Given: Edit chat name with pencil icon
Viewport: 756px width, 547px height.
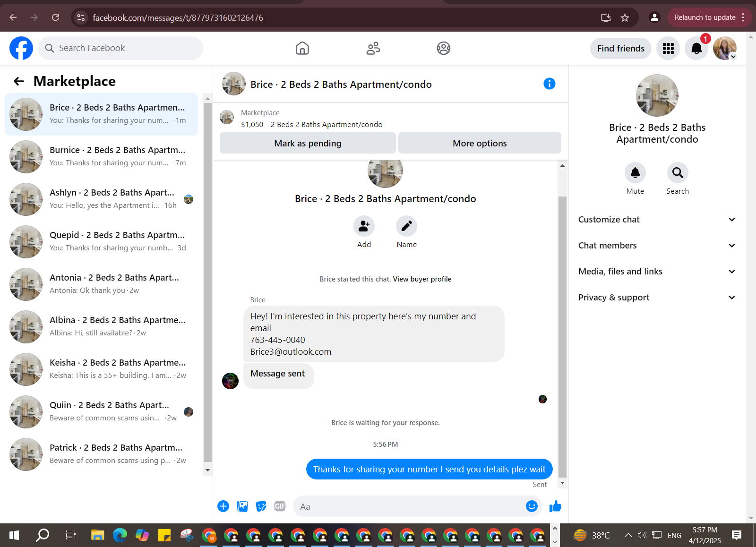Looking at the screenshot, I should tap(406, 226).
